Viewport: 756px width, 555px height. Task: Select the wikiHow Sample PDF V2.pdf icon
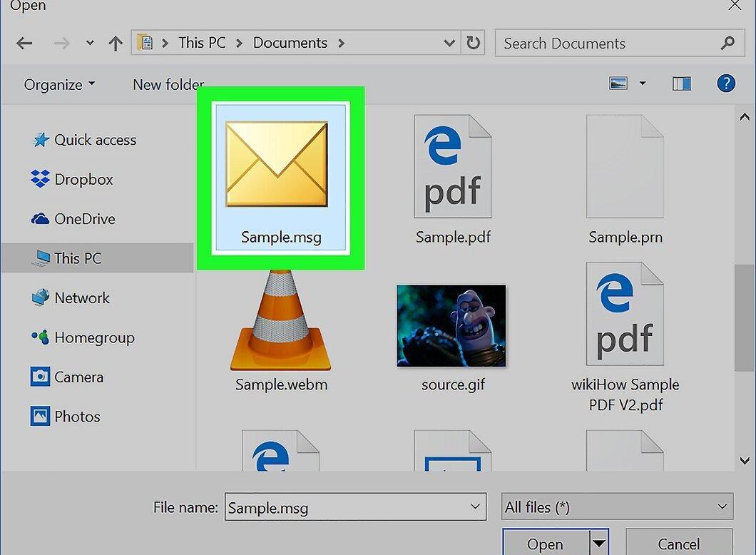pos(625,314)
